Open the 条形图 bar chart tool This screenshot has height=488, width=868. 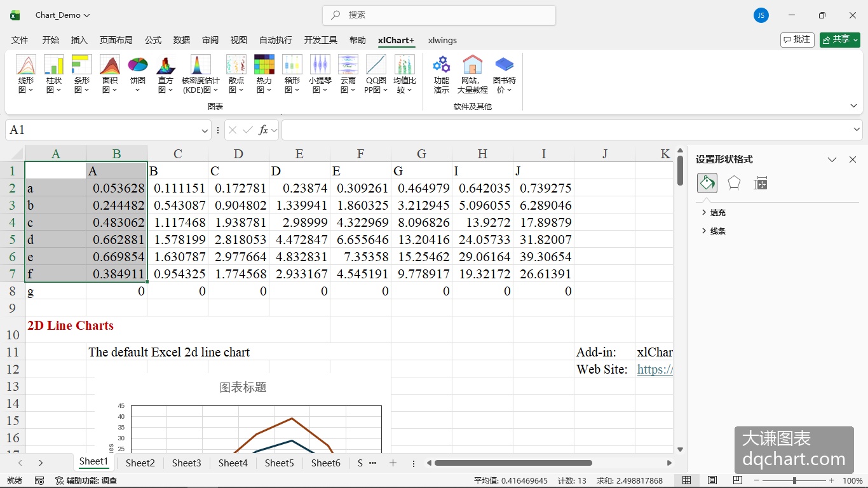click(82, 74)
